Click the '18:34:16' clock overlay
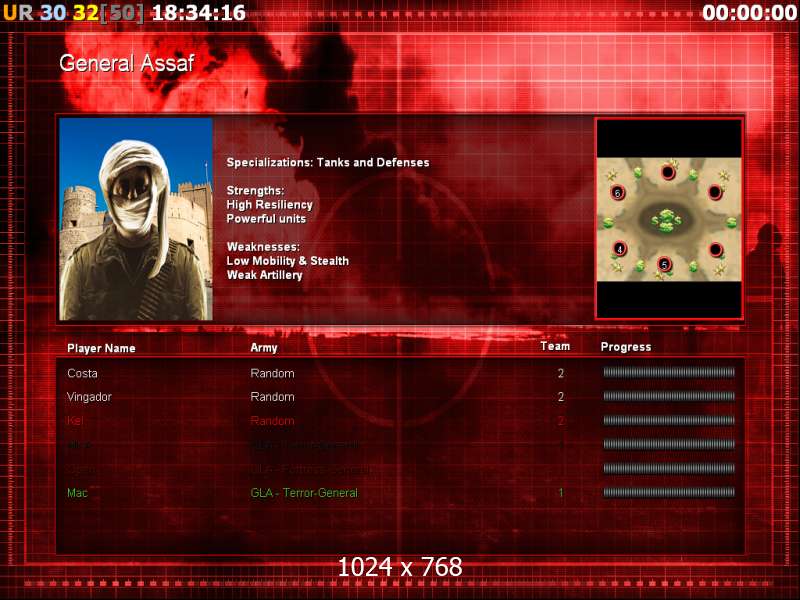 [x=198, y=12]
